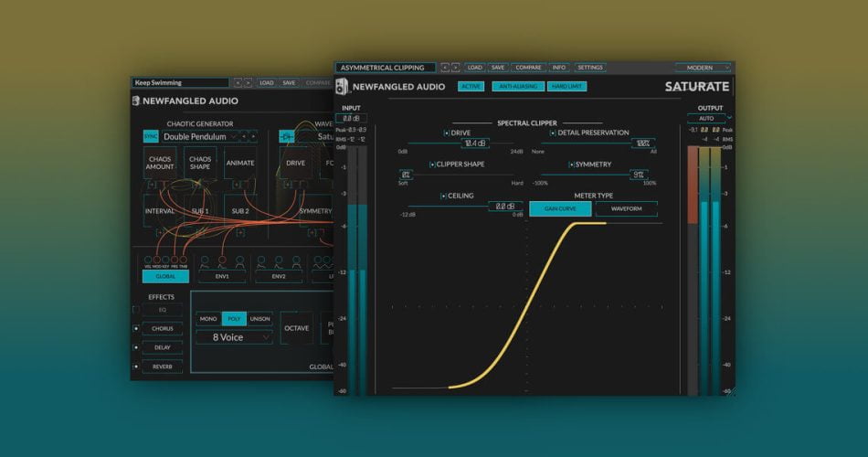Toggle the ACTIVE button in Saturate
This screenshot has height=457, width=868.
pyautogui.click(x=471, y=87)
